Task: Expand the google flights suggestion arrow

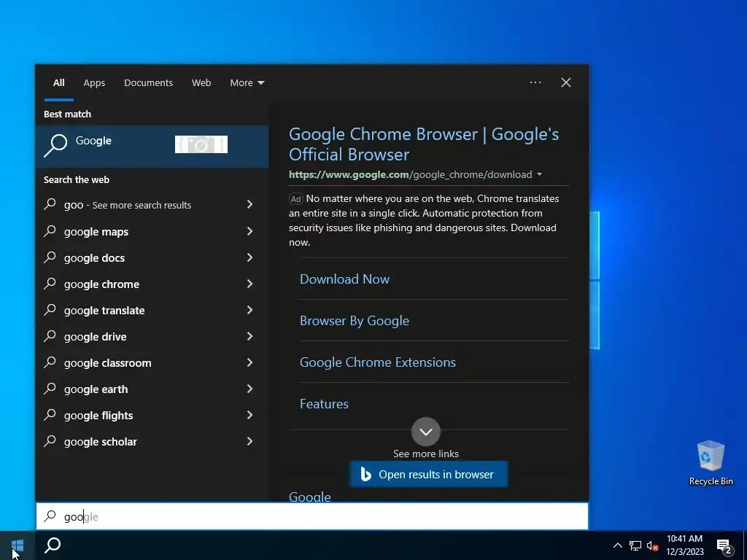Action: [249, 415]
